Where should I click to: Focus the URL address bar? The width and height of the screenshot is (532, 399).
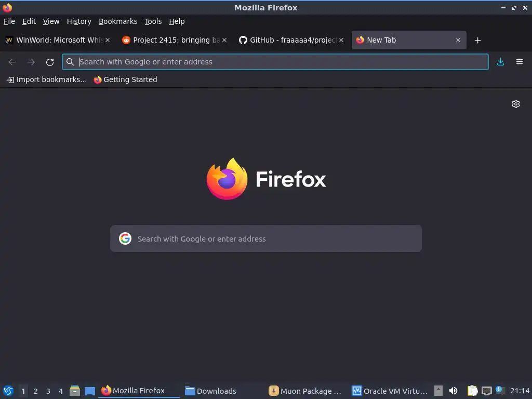point(275,62)
